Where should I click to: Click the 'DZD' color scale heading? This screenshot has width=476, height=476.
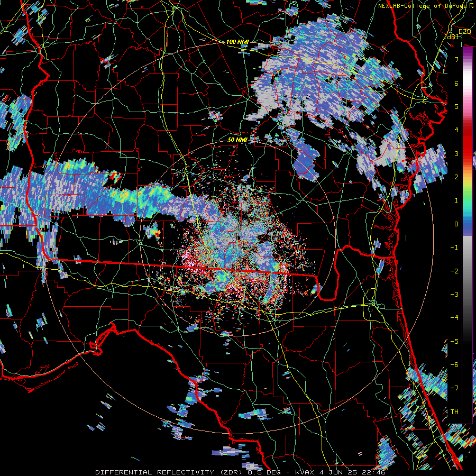pos(464,32)
